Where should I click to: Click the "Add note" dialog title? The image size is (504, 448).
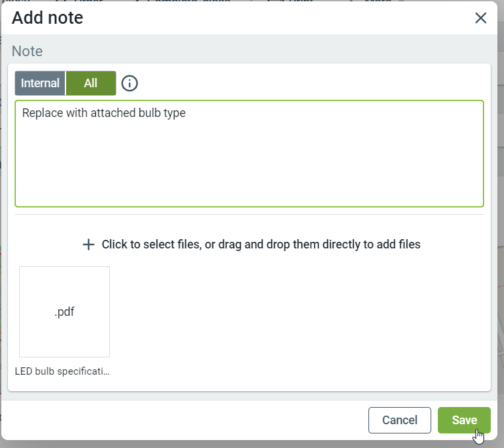(48, 18)
